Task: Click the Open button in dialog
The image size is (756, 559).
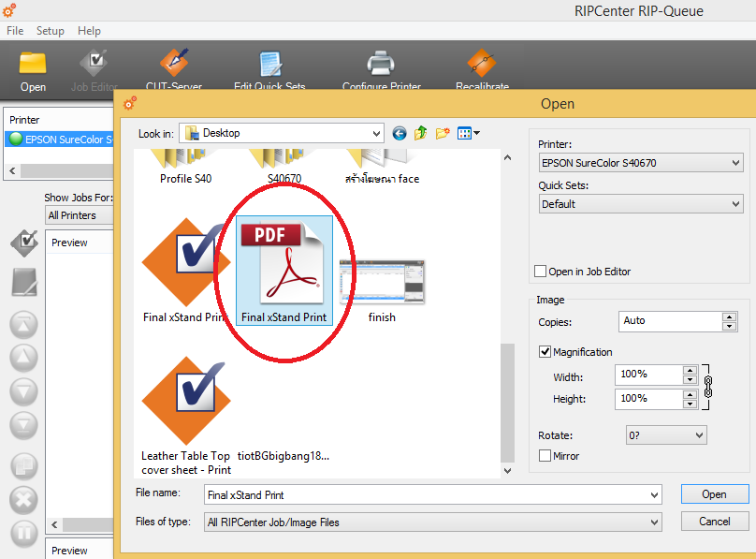Action: (x=714, y=494)
